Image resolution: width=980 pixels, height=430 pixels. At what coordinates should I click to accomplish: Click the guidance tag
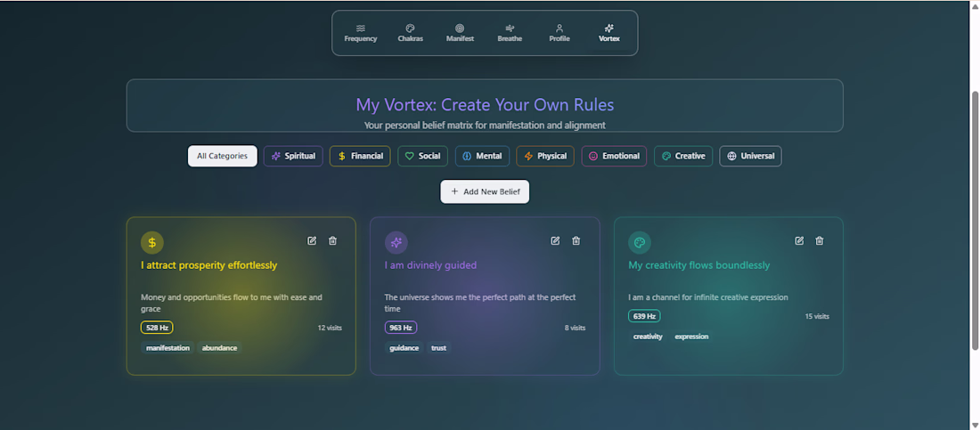coord(404,347)
